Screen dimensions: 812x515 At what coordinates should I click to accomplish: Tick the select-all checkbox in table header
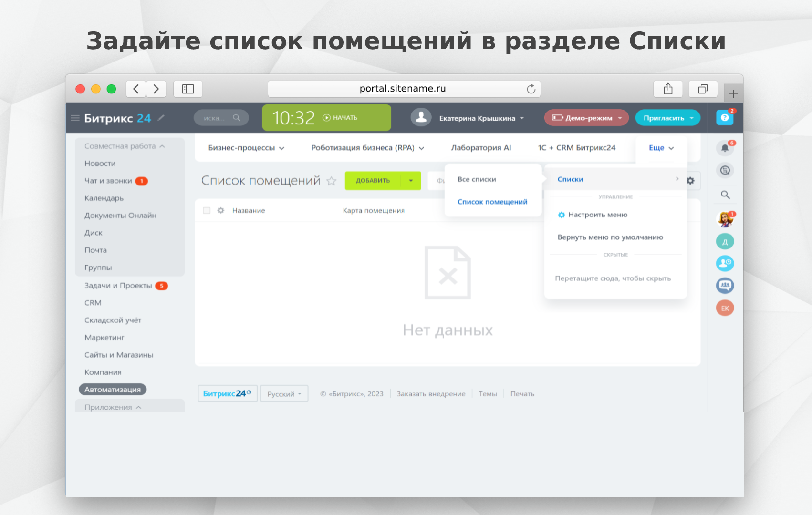click(207, 210)
